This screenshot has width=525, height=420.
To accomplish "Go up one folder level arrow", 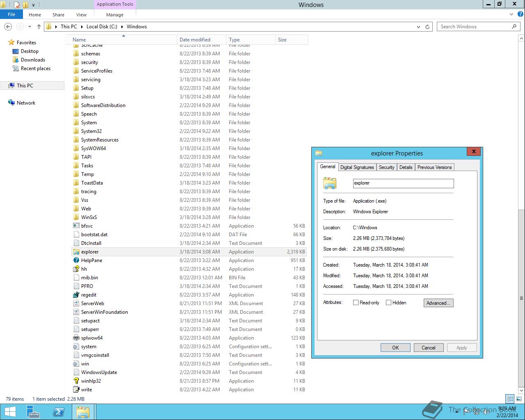I will tap(39, 27).
